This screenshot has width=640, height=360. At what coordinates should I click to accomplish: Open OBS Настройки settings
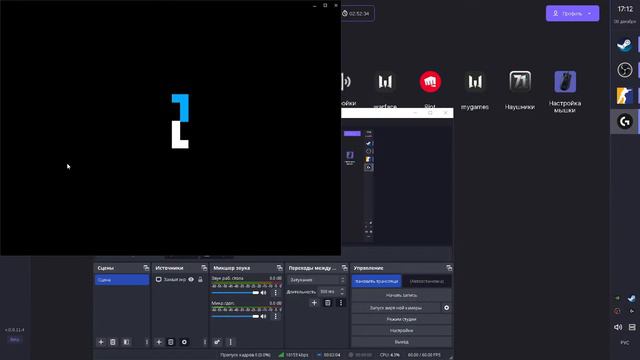point(402,331)
